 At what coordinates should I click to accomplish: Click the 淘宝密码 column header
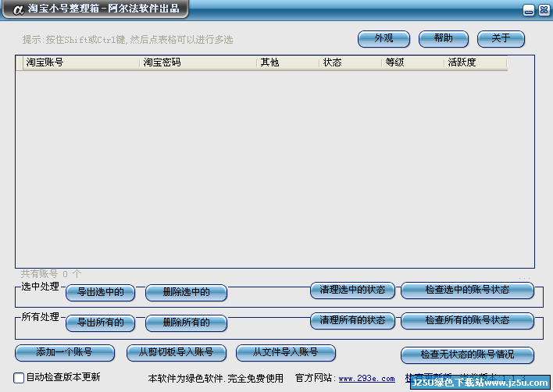[198, 62]
